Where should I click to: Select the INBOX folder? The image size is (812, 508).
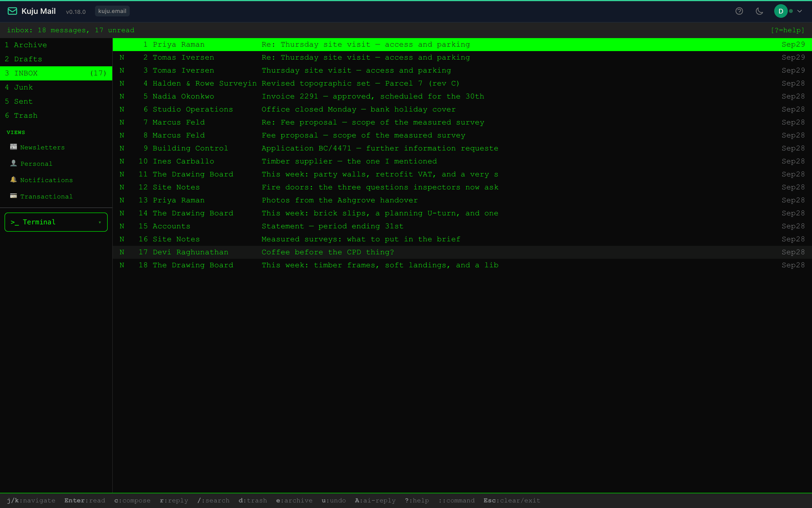56,73
